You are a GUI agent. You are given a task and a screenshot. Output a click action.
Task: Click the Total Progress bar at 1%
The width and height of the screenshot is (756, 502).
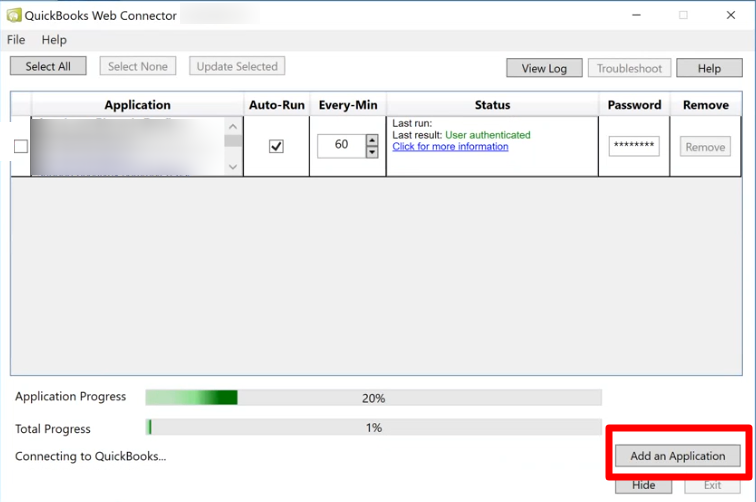[374, 427]
